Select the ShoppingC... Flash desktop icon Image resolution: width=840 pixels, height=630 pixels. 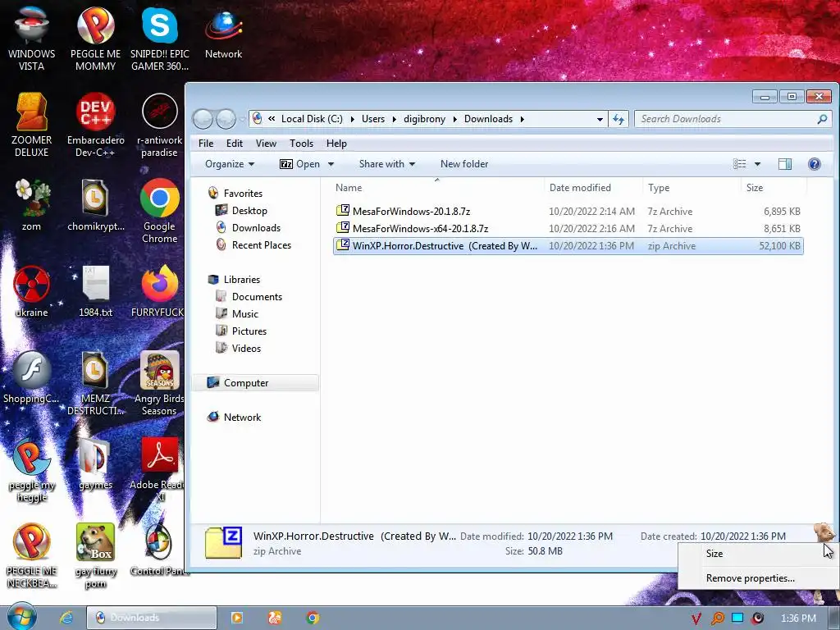point(32,377)
